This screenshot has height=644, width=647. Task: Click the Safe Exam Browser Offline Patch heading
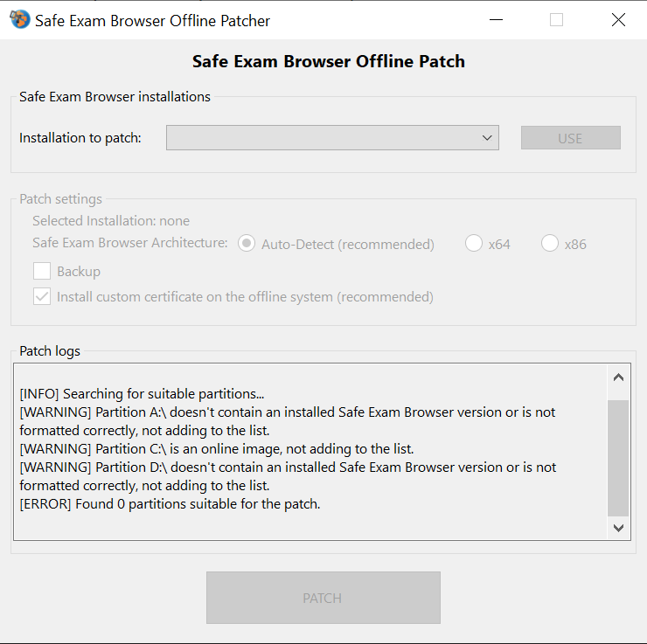point(329,62)
